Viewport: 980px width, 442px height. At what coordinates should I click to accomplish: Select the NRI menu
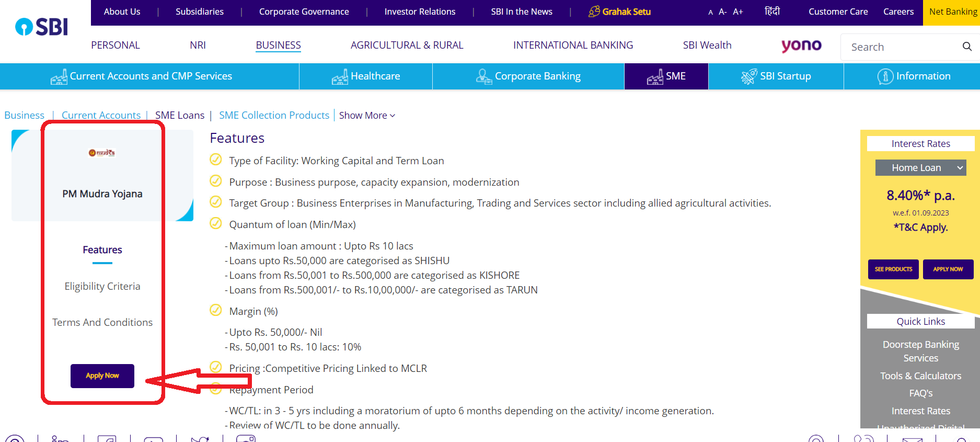click(x=198, y=45)
